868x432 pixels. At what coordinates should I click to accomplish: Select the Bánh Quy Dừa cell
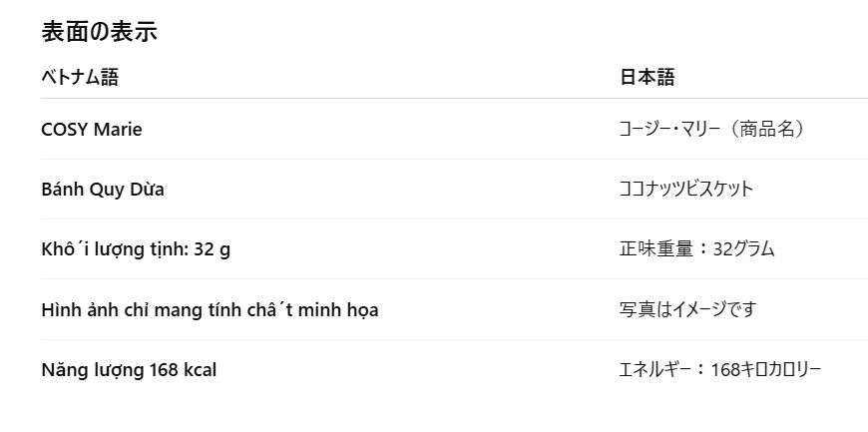(x=103, y=189)
